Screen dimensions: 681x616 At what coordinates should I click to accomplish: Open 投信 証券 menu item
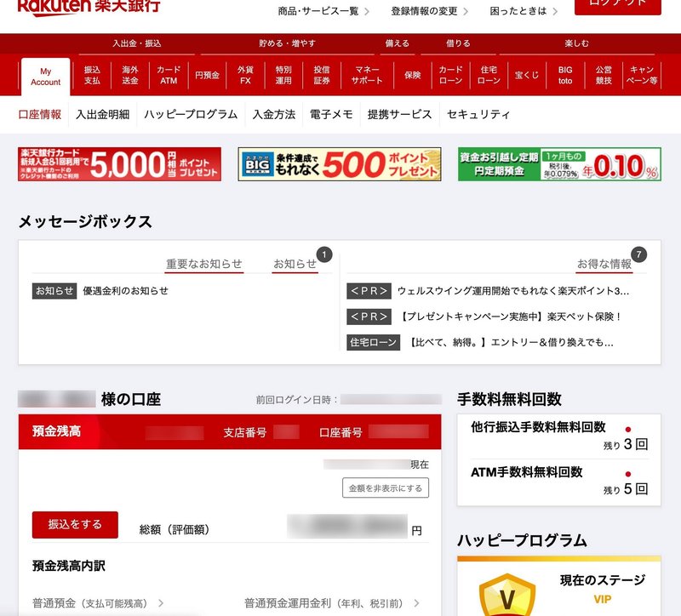[322, 75]
